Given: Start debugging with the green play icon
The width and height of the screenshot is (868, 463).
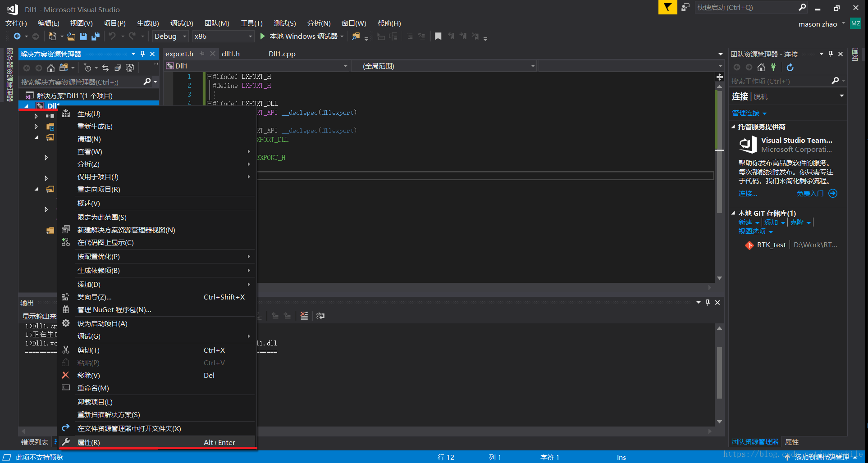Looking at the screenshot, I should click(263, 36).
